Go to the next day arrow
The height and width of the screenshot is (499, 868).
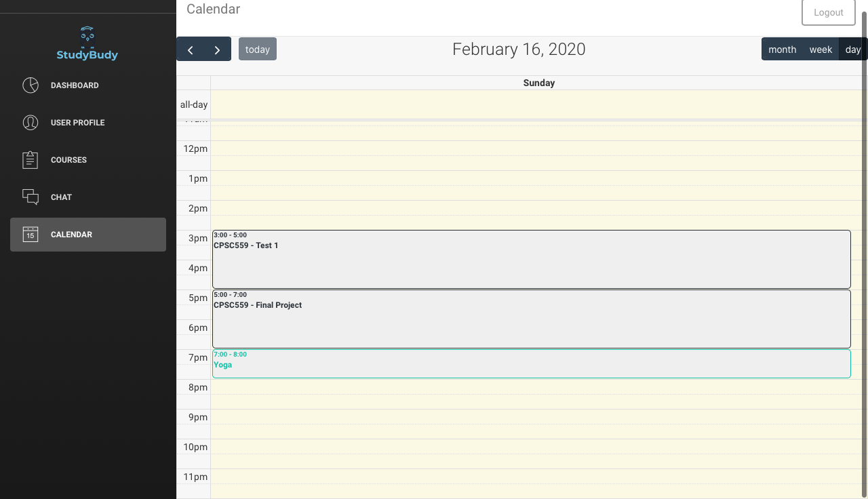click(217, 49)
